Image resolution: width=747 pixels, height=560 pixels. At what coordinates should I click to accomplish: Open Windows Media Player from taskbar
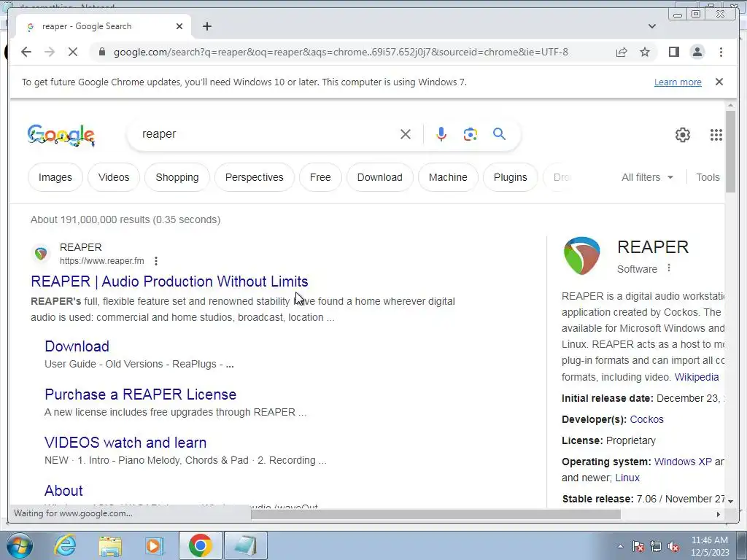155,545
